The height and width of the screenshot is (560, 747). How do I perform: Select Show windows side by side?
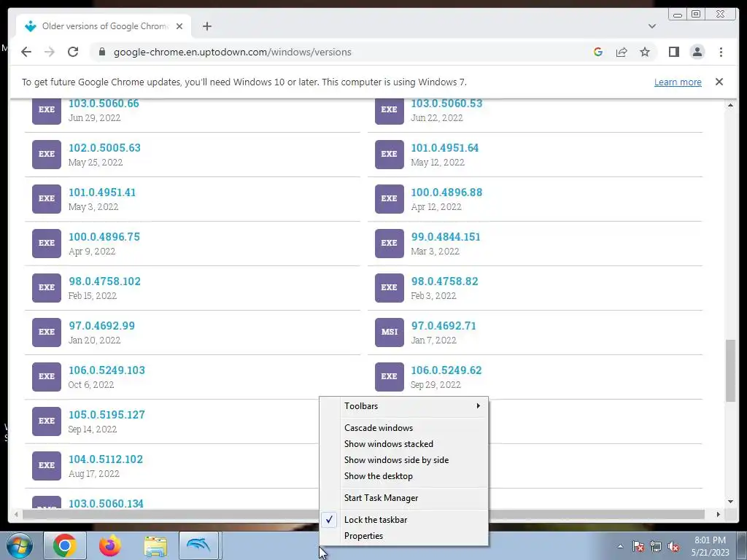[403, 460]
